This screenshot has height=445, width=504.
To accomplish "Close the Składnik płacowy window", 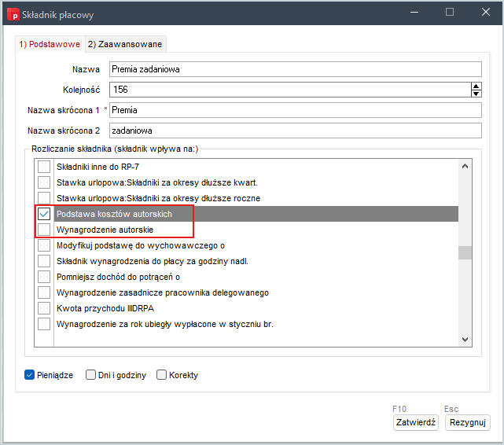I will (485, 13).
